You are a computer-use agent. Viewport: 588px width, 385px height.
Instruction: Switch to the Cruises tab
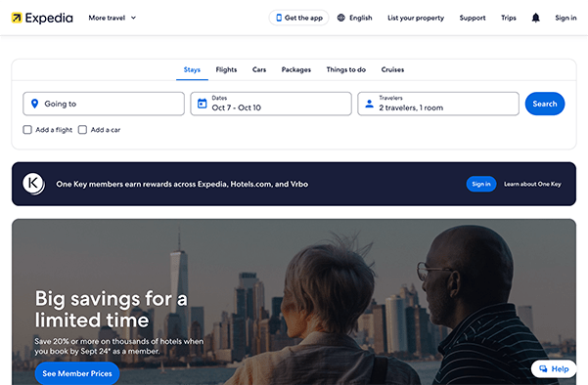(x=392, y=69)
